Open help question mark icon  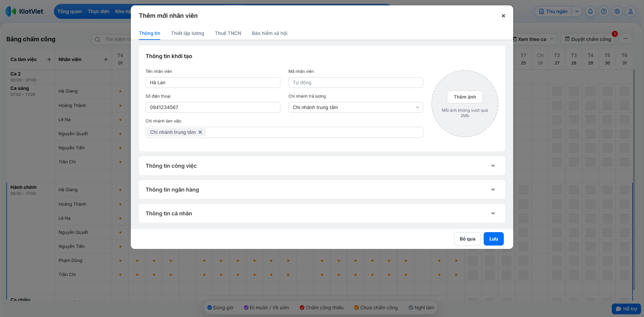[604, 11]
